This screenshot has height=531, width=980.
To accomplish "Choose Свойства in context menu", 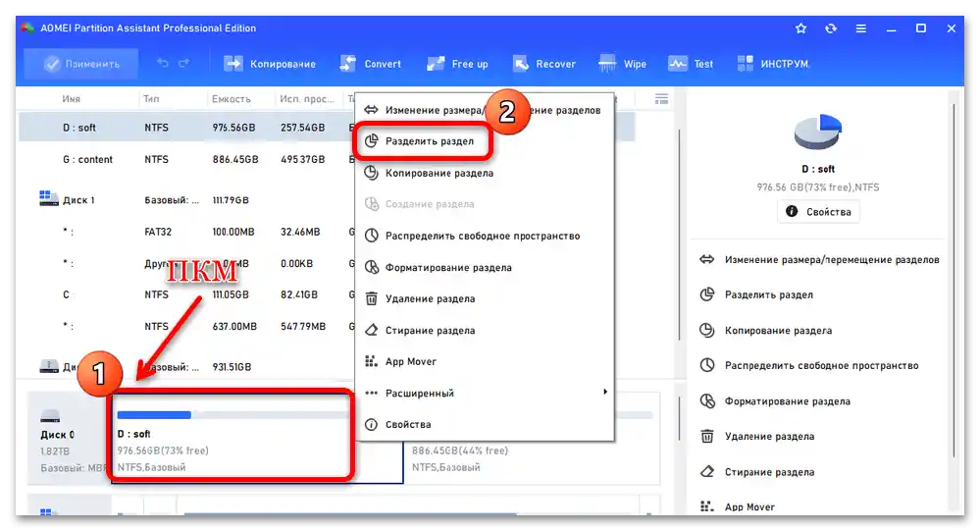I will tap(408, 425).
